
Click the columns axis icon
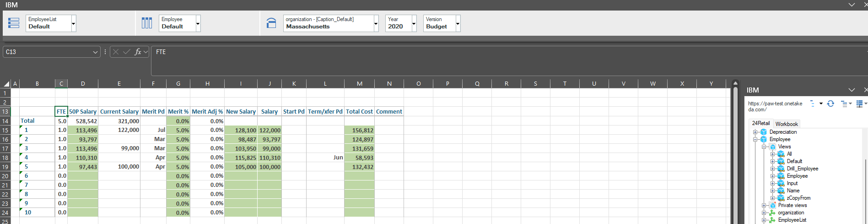coord(147,23)
